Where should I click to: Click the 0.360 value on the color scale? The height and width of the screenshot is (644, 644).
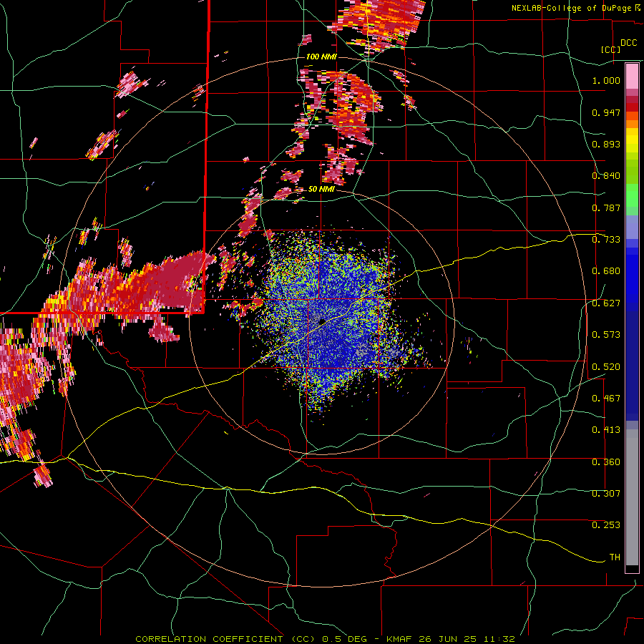tap(606, 462)
